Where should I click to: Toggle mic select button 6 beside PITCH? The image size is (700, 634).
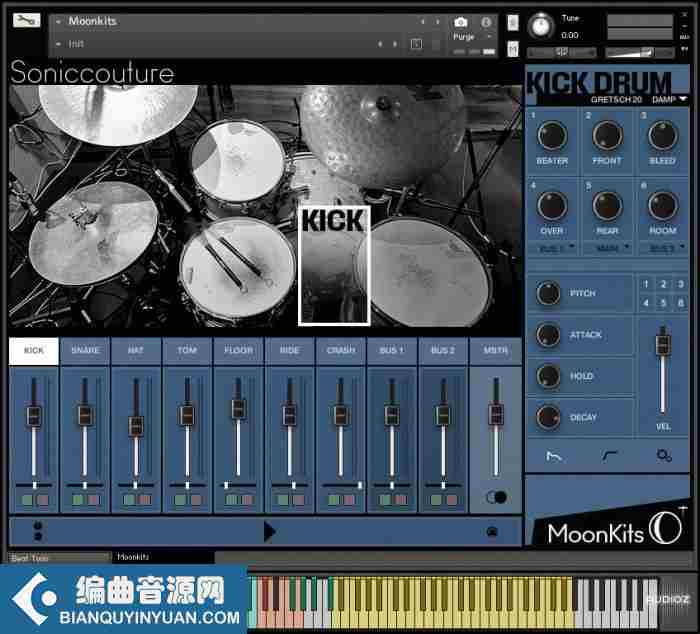(681, 303)
